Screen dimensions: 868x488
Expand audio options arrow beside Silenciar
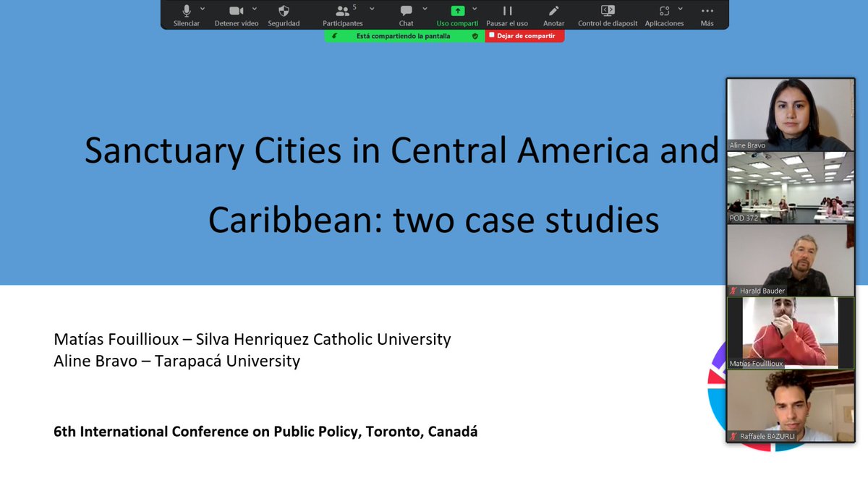[x=203, y=9]
